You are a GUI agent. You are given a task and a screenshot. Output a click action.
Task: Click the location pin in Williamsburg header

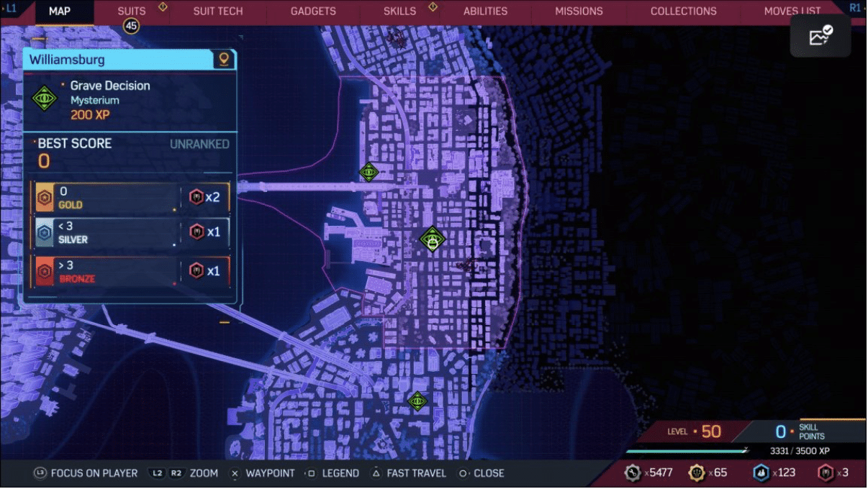tap(224, 59)
